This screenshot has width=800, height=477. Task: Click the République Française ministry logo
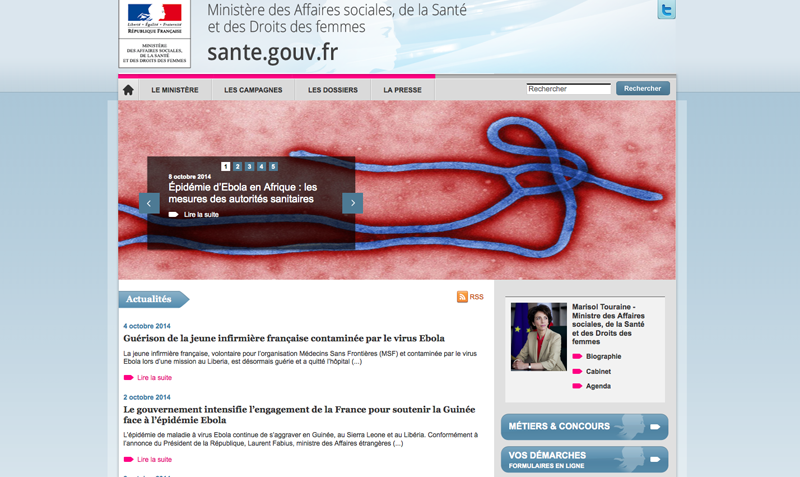click(x=154, y=35)
